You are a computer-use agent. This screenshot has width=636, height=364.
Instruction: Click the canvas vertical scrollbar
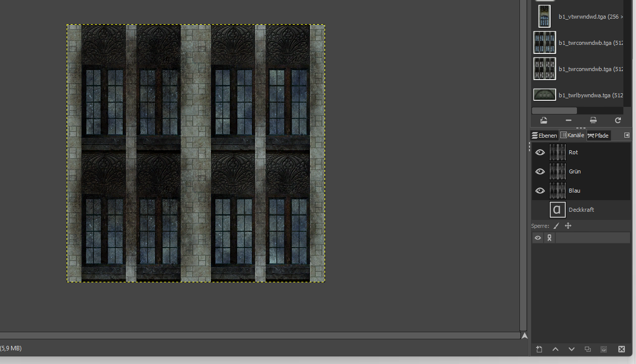pyautogui.click(x=524, y=165)
